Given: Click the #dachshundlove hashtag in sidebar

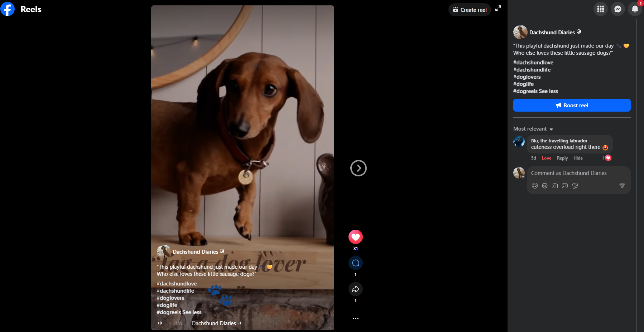Looking at the screenshot, I should (533, 63).
